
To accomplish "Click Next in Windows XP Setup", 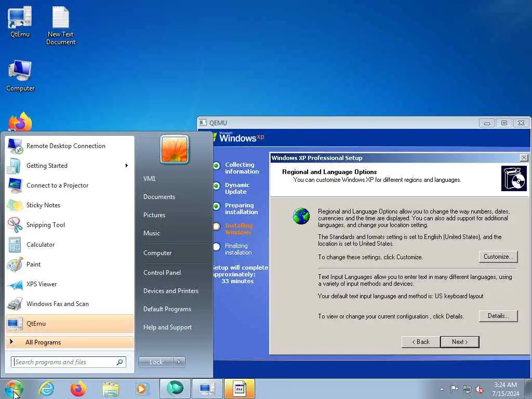I will tap(460, 342).
